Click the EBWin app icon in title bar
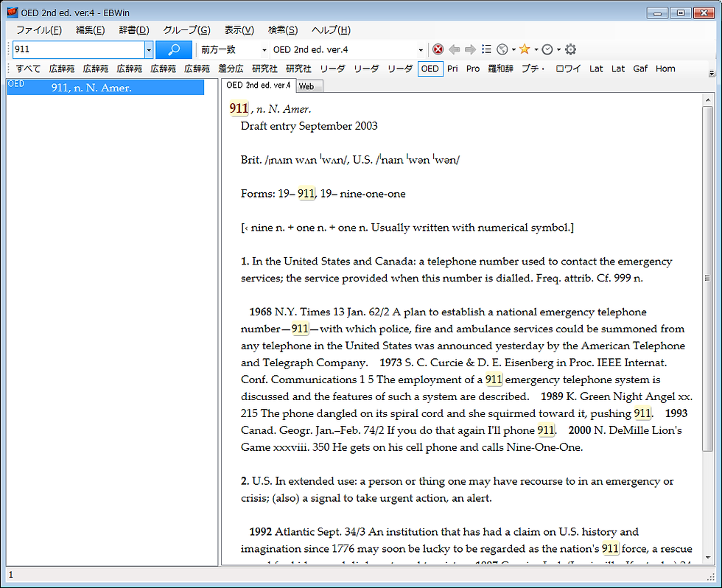 12,13
